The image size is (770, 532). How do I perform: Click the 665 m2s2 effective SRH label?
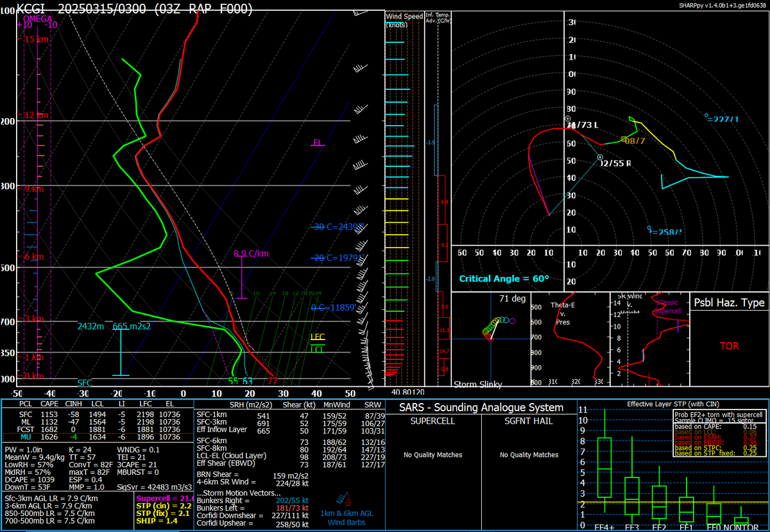[x=130, y=327]
